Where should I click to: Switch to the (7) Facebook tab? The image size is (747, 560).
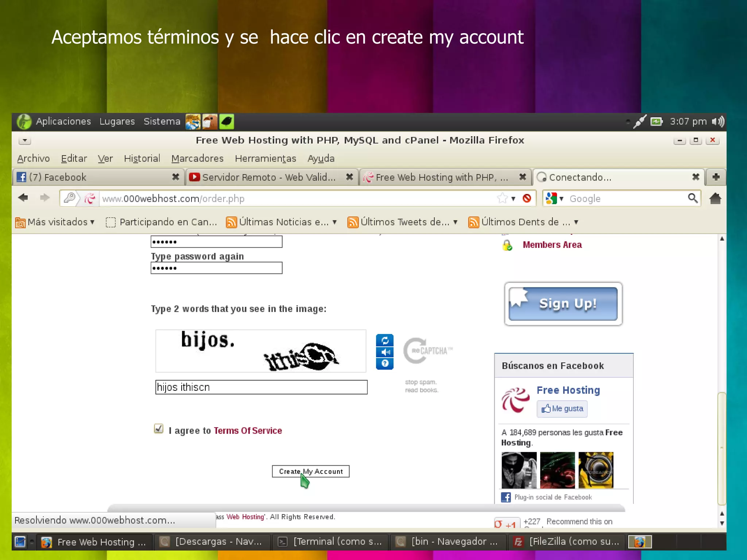(98, 177)
